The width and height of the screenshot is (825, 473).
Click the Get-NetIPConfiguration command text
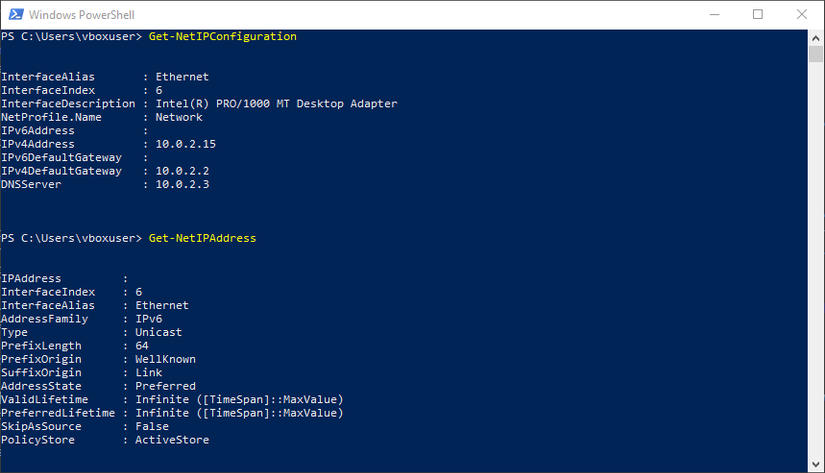[222, 37]
